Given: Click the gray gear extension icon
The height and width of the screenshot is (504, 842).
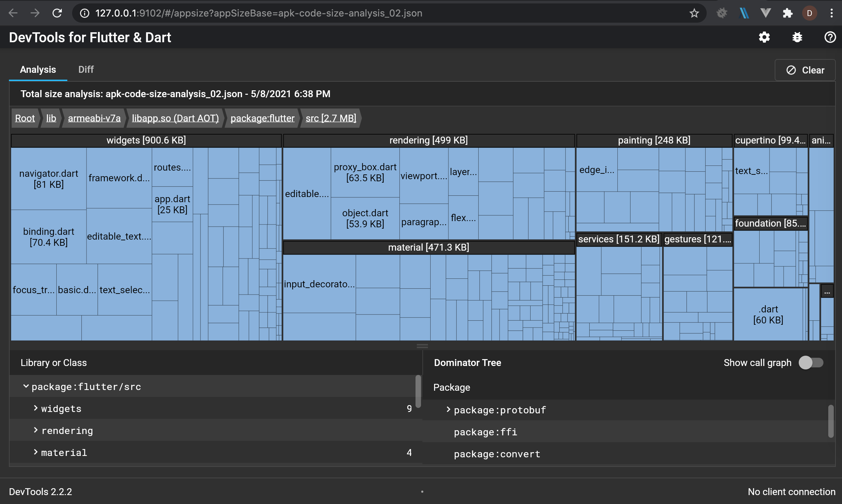Looking at the screenshot, I should [x=721, y=13].
